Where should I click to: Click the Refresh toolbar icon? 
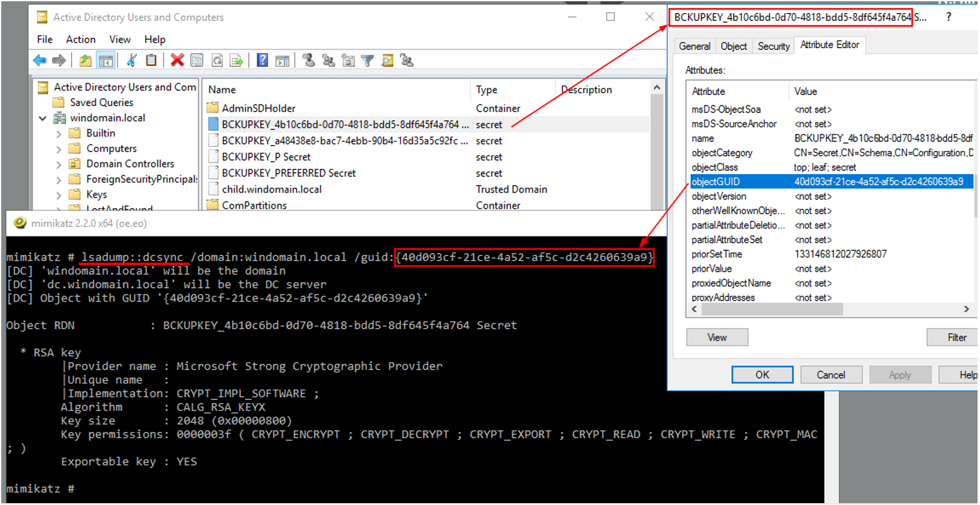pyautogui.click(x=217, y=61)
